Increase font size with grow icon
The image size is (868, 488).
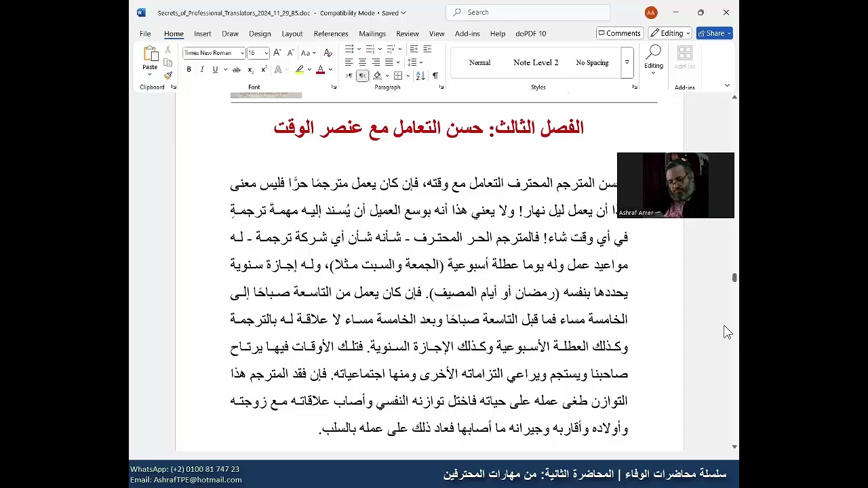[277, 53]
